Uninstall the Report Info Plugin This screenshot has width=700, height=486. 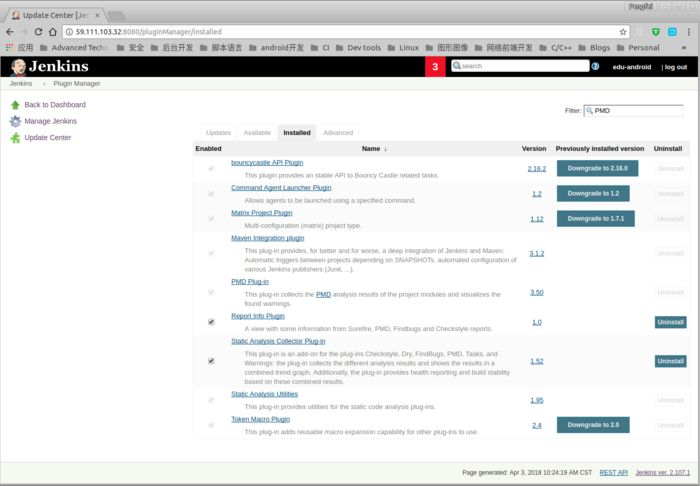pyautogui.click(x=671, y=322)
